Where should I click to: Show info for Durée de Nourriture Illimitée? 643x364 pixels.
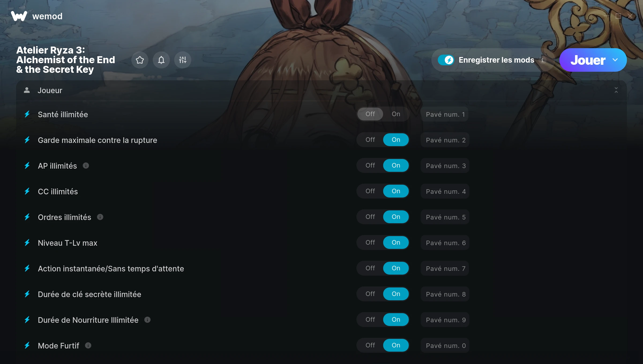[x=147, y=320]
